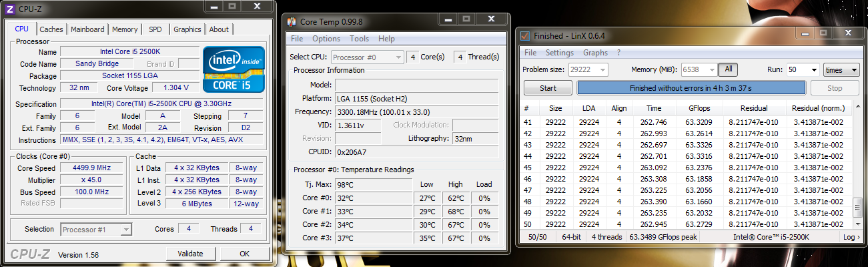
Task: Click the Size column header in LinX
Action: click(x=556, y=108)
